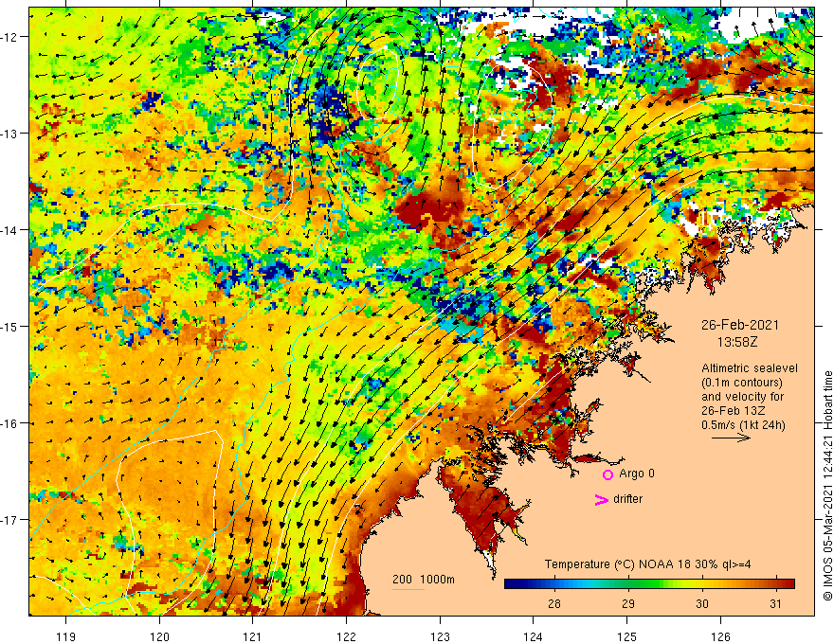
Task: Click the date label 26-Feb-2021
Action: [x=740, y=325]
